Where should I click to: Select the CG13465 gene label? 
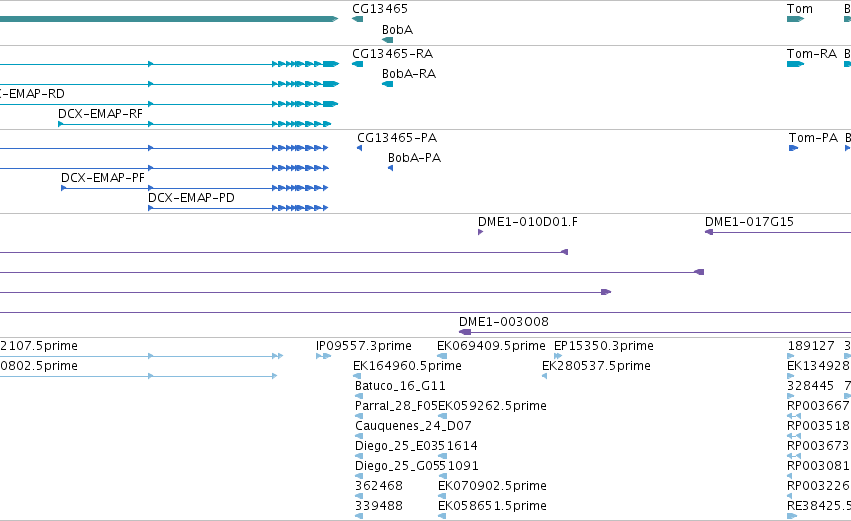380,9
